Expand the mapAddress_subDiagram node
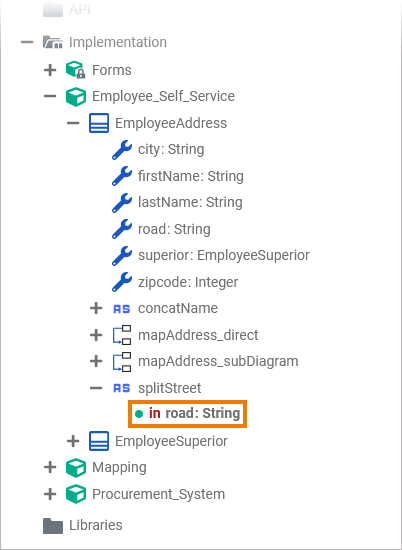 point(96,361)
